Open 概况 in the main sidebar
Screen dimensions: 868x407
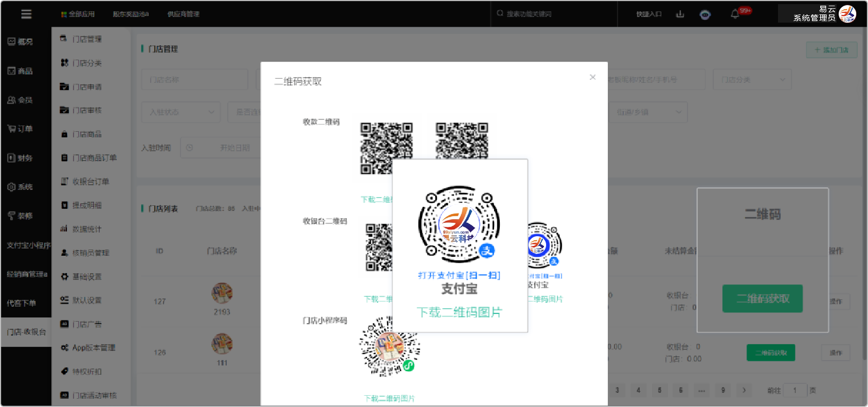pyautogui.click(x=20, y=42)
